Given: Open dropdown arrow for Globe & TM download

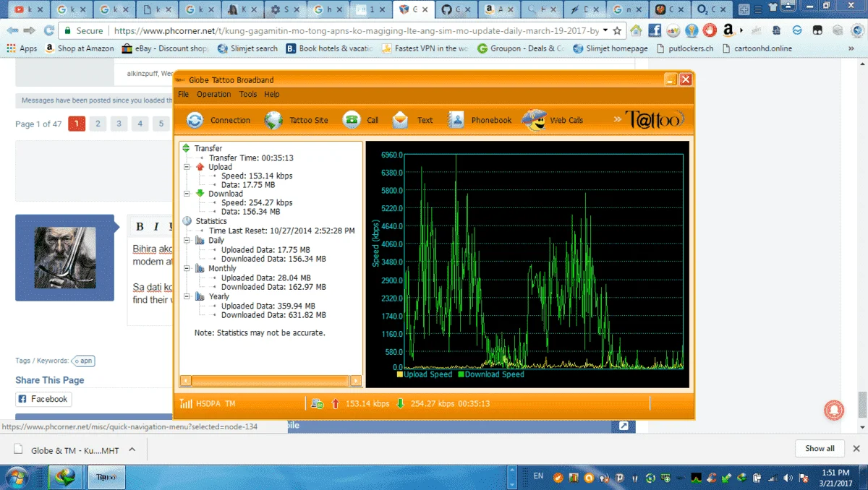Looking at the screenshot, I should [x=132, y=449].
